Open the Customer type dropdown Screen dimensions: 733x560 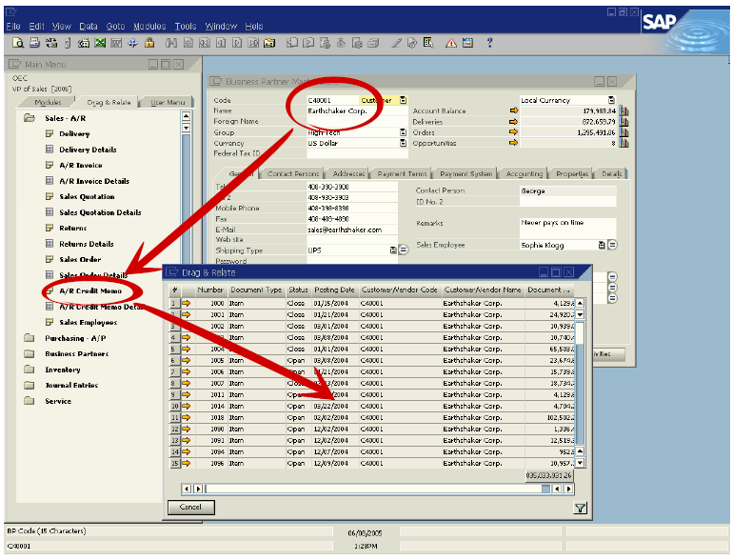point(403,100)
